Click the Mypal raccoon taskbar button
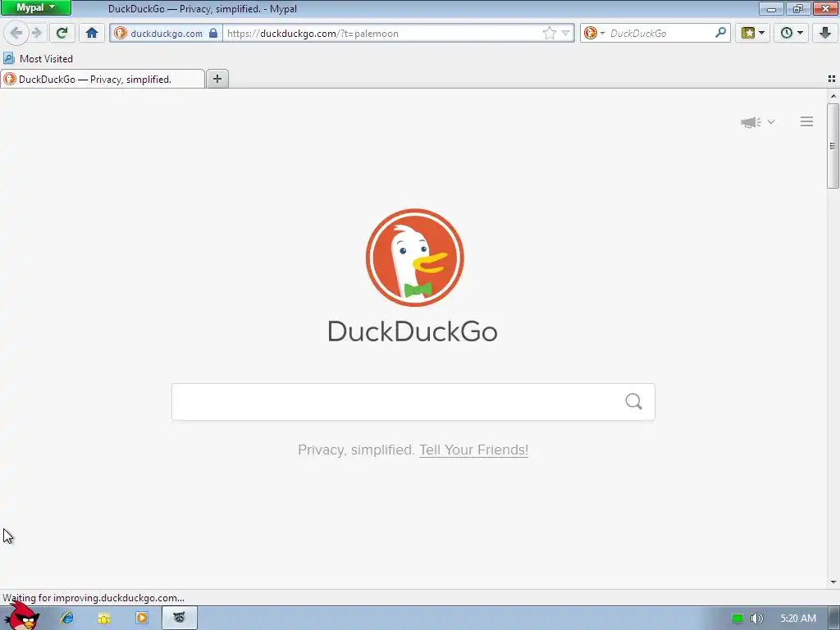Viewport: 840px width, 630px height. pos(180,618)
